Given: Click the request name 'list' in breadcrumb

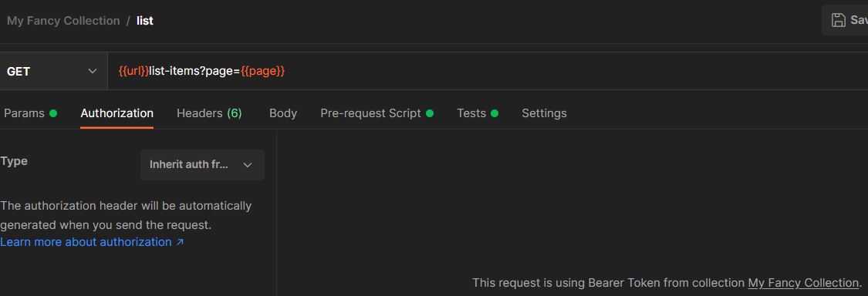Looking at the screenshot, I should pyautogui.click(x=145, y=21).
